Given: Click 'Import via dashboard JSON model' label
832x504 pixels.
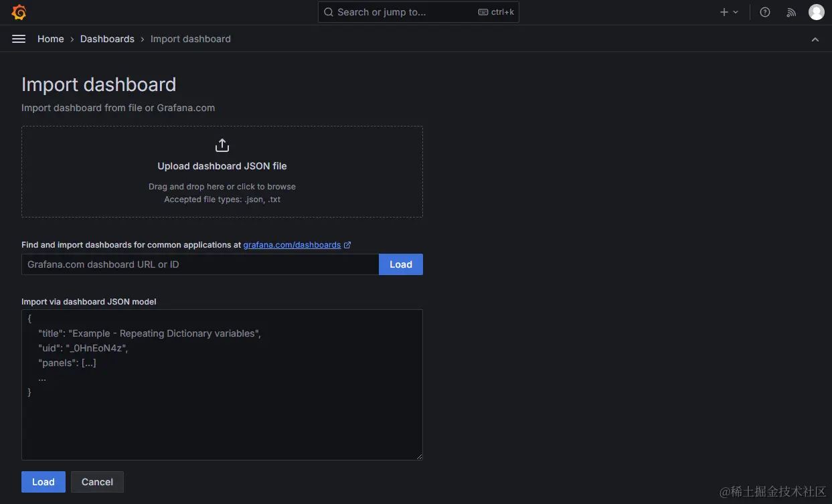Looking at the screenshot, I should tap(89, 302).
